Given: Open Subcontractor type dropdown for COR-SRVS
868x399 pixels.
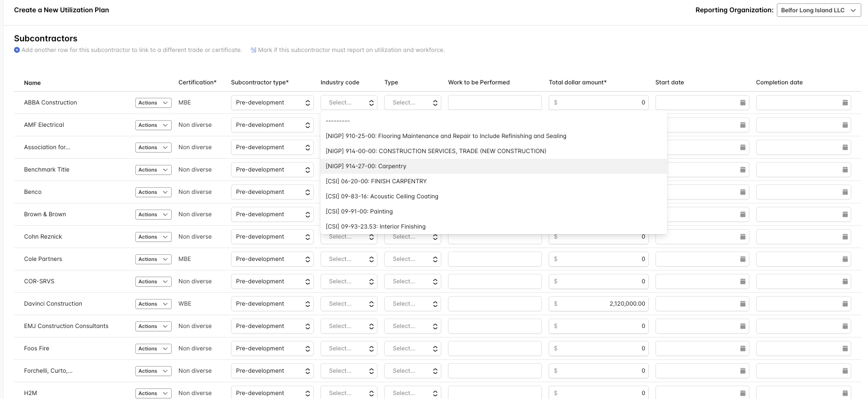Looking at the screenshot, I should pos(272,282).
